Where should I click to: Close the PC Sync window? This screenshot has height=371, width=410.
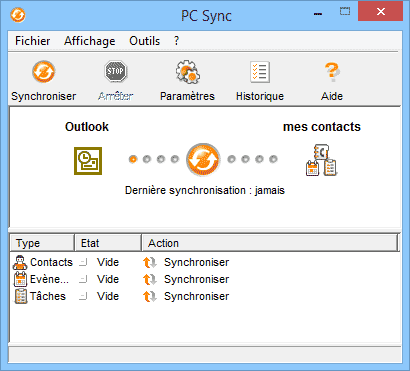(380, 12)
